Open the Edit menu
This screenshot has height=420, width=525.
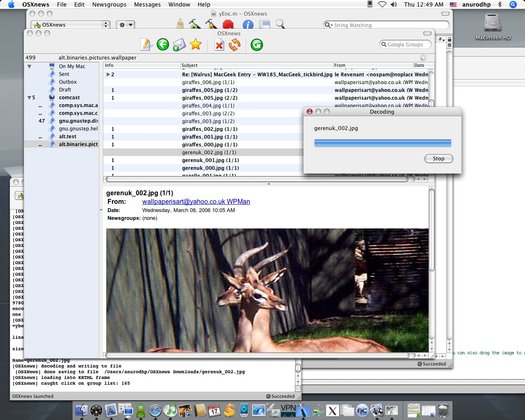coord(79,4)
